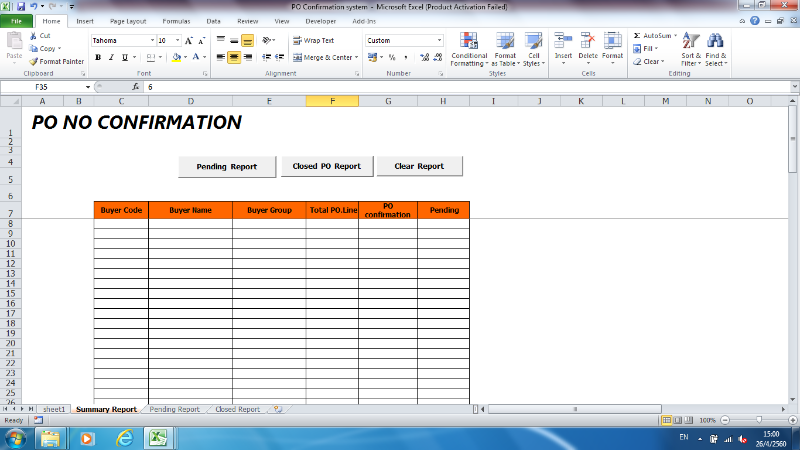
Task: Click the Delete cells icon
Action: [588, 42]
